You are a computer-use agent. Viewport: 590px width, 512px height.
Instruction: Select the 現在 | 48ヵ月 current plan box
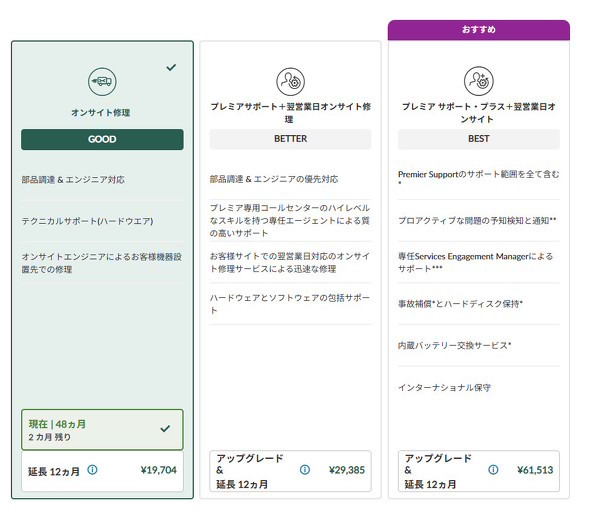pos(102,430)
